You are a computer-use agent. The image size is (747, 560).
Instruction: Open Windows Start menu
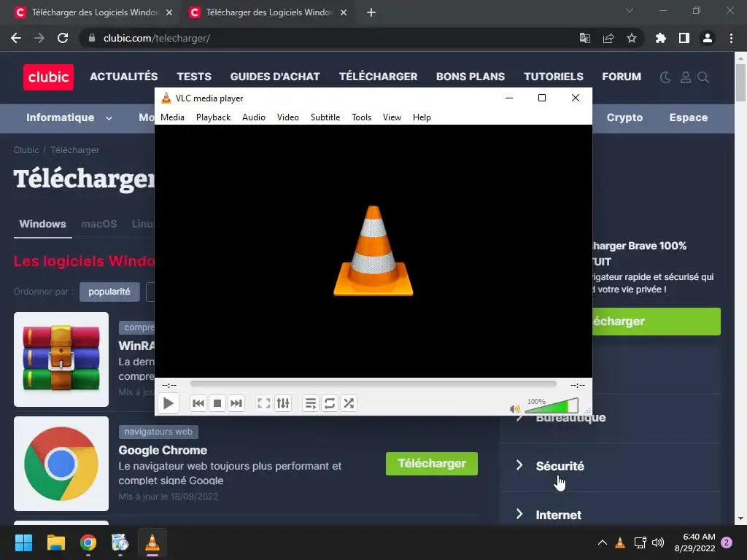click(23, 542)
